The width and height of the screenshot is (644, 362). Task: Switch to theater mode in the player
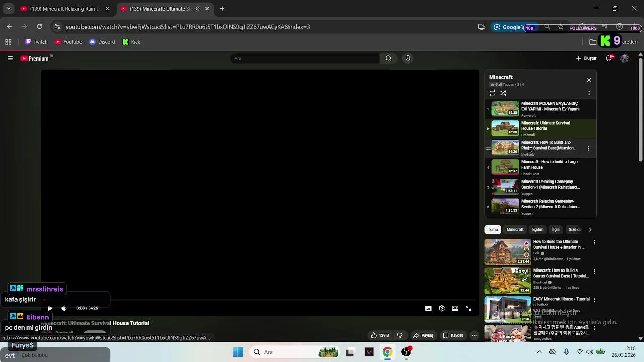click(x=455, y=308)
